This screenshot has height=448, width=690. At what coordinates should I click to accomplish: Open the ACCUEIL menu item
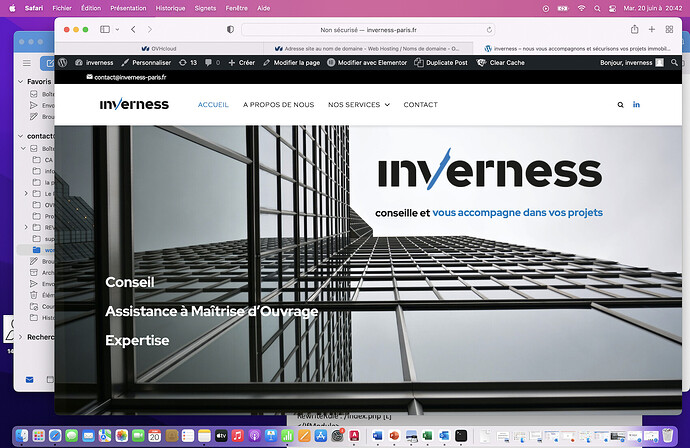point(213,105)
